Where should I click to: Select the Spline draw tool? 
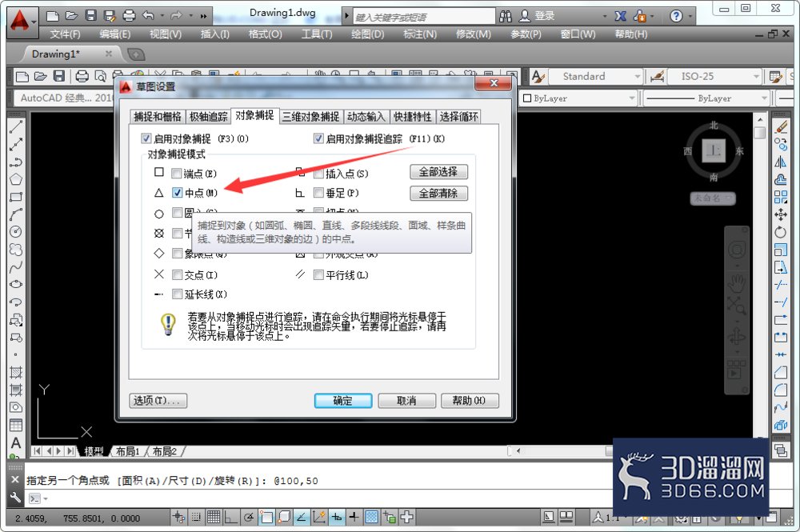pos(16,266)
